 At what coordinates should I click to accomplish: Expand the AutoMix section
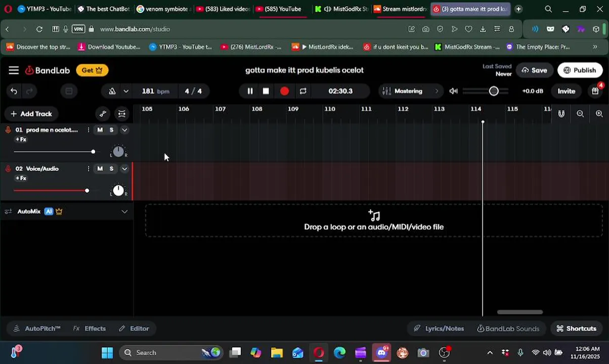coord(124,211)
